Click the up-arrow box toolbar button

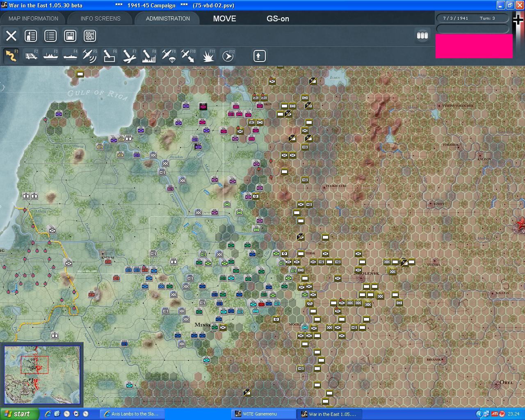(259, 56)
